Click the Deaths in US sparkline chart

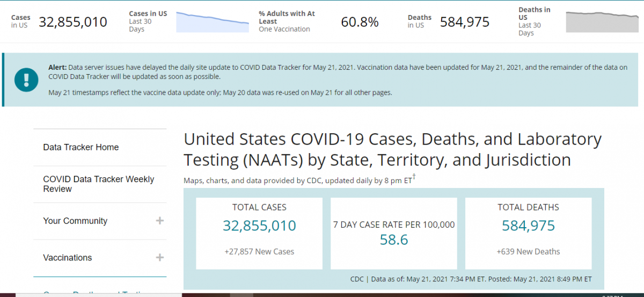coord(602,22)
